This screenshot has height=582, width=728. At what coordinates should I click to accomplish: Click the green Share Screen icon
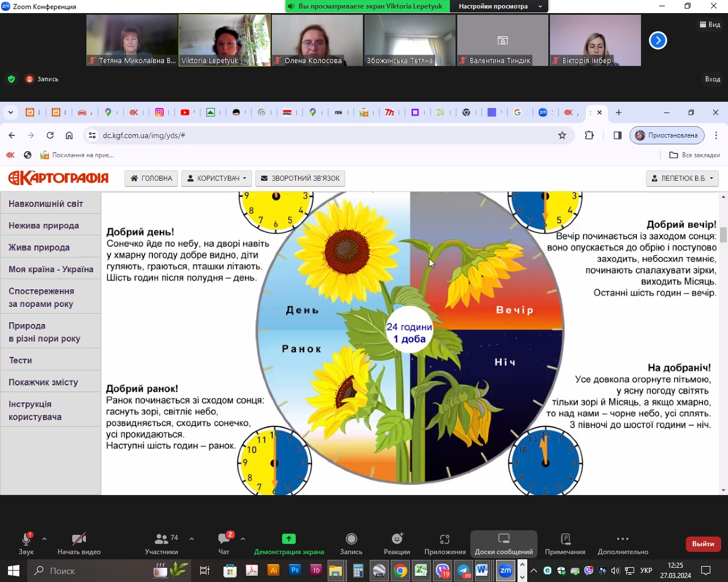click(289, 539)
